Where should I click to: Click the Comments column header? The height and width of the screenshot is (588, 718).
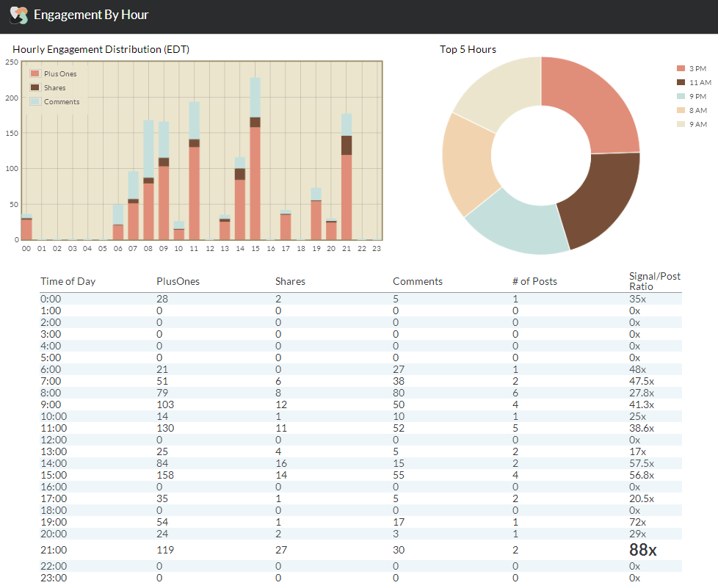(x=417, y=281)
